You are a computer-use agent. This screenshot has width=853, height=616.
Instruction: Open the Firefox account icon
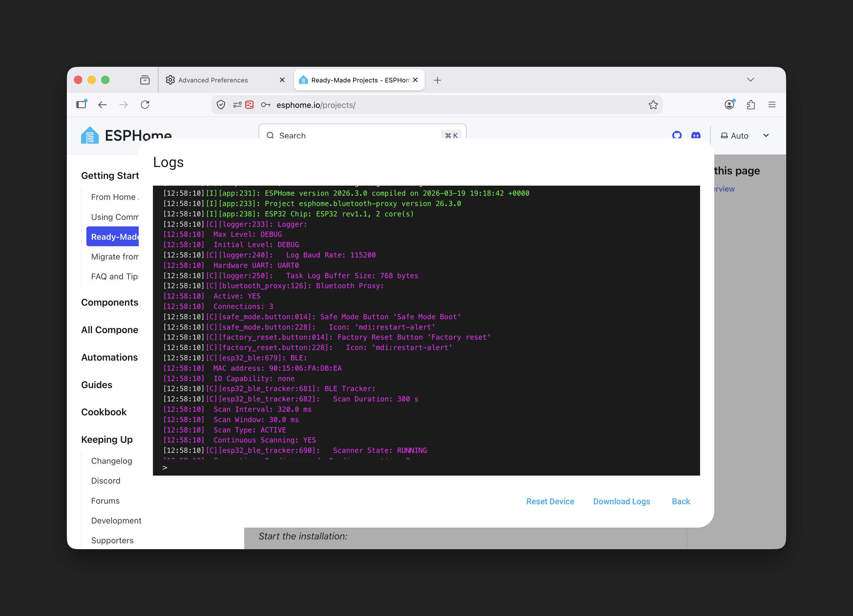point(729,104)
